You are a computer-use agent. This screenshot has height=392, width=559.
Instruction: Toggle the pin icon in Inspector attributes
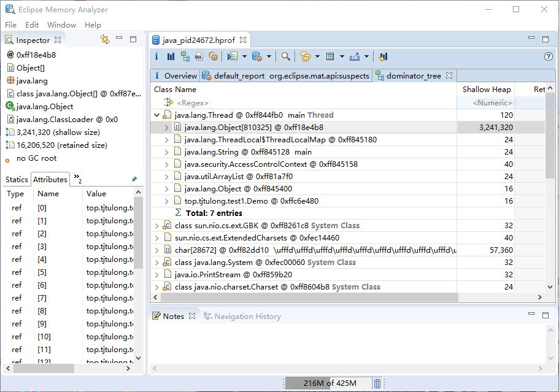[x=134, y=179]
